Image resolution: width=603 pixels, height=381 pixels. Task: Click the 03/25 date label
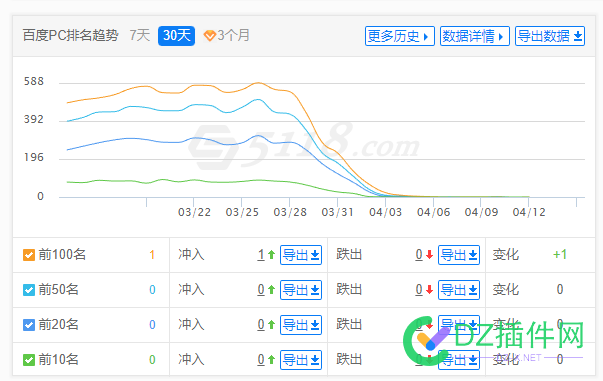pyautogui.click(x=242, y=212)
